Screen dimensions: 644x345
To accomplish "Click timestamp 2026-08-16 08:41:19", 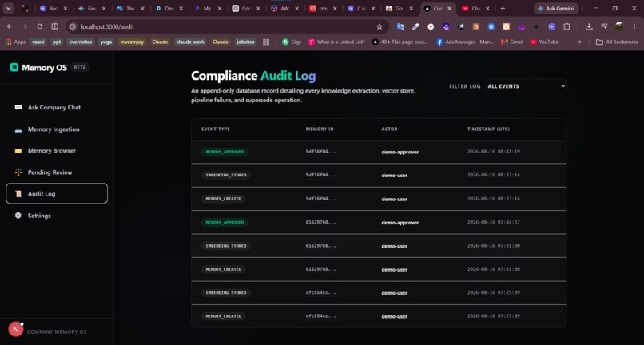I will click(x=494, y=152).
